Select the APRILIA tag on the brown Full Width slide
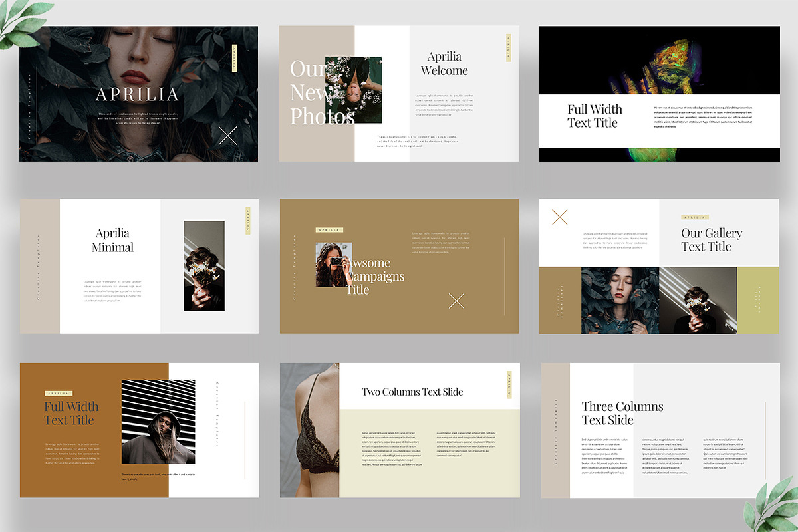Viewport: 798px width, 532px height. [x=59, y=394]
